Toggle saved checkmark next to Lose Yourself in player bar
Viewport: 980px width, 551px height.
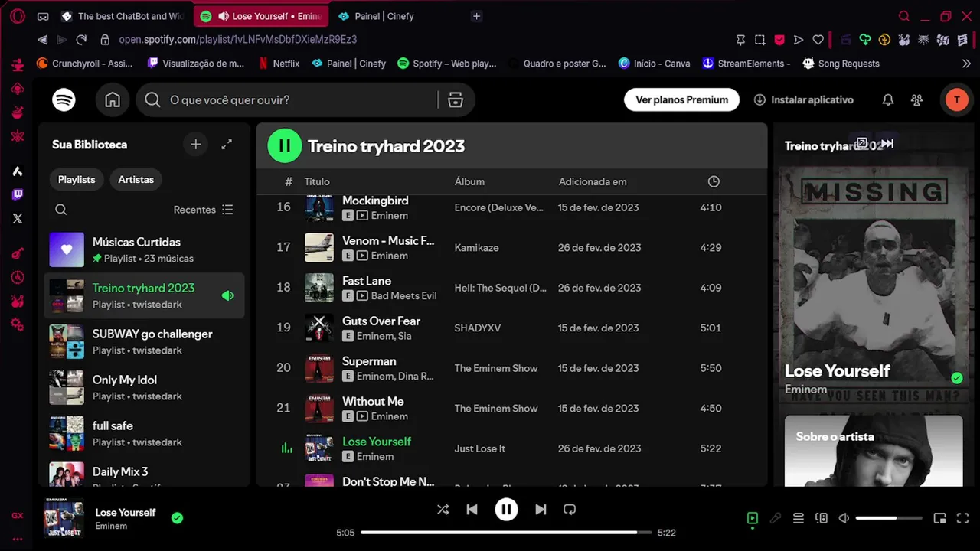pyautogui.click(x=177, y=518)
